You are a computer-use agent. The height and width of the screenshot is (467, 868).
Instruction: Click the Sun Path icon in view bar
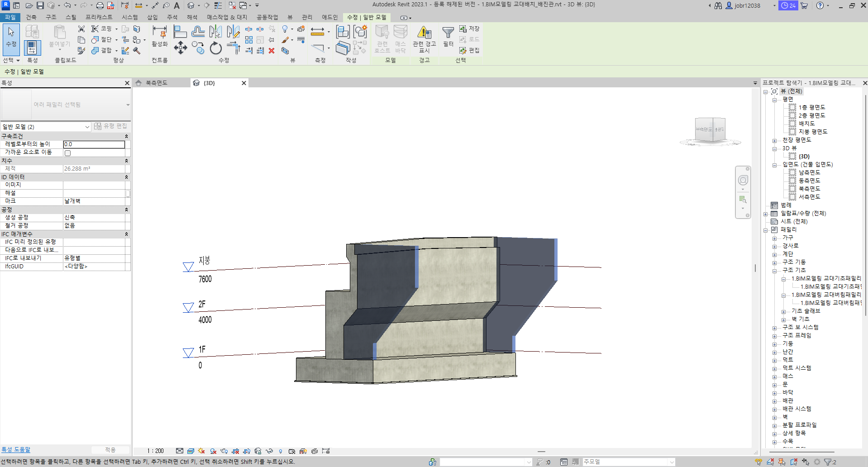[201, 451]
